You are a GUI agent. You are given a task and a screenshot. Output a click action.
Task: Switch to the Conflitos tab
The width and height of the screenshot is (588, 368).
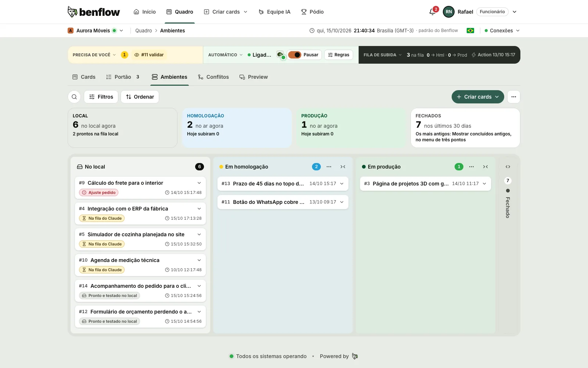[213, 77]
